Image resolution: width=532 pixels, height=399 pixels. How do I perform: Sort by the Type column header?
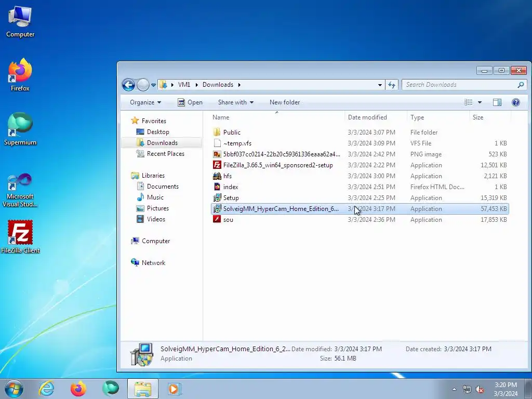438,117
